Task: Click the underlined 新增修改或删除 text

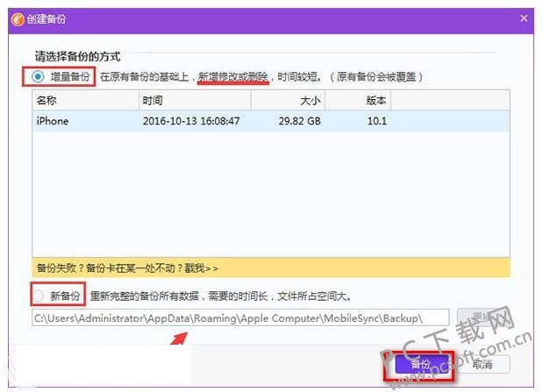Action: coord(232,76)
